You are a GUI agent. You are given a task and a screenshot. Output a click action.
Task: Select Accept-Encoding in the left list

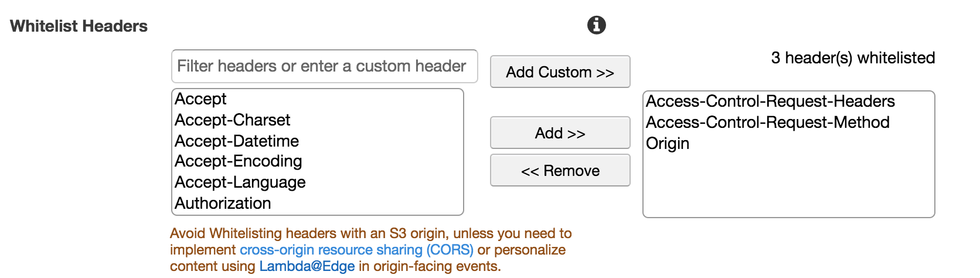tap(318, 161)
